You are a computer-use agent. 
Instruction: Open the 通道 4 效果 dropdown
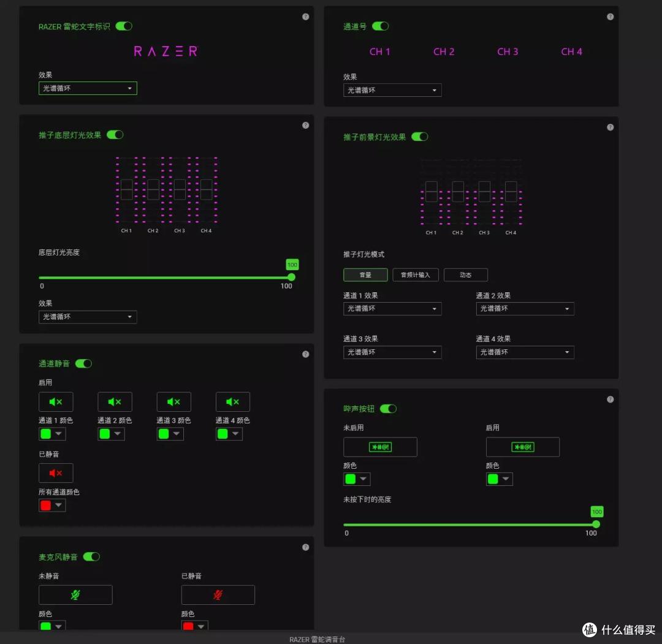click(x=525, y=352)
